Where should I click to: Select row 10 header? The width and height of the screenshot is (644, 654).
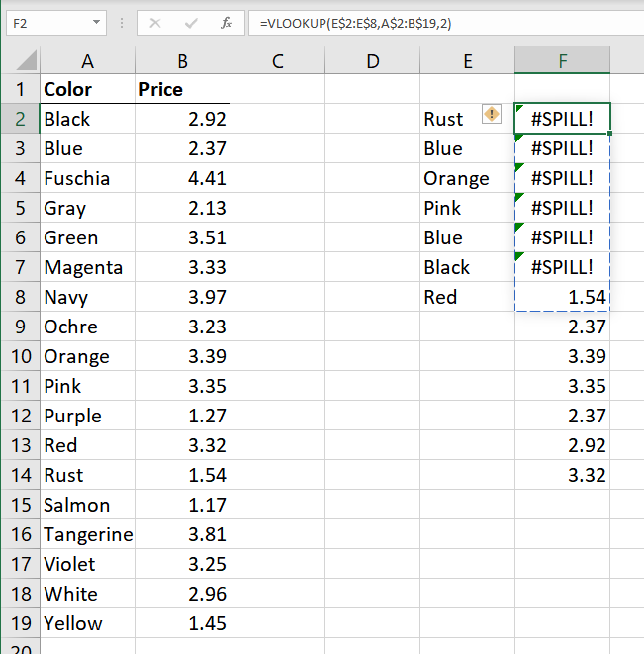pos(20,356)
